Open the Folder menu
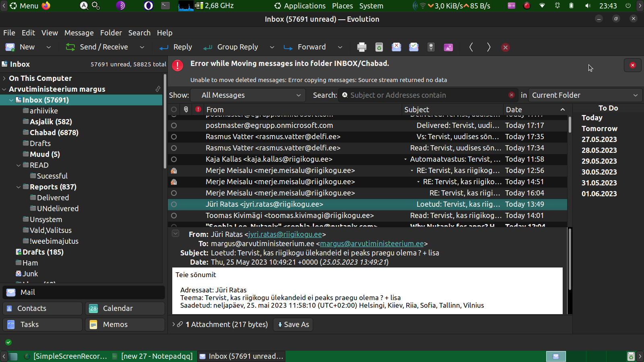Image resolution: width=644 pixels, height=362 pixels. click(111, 33)
